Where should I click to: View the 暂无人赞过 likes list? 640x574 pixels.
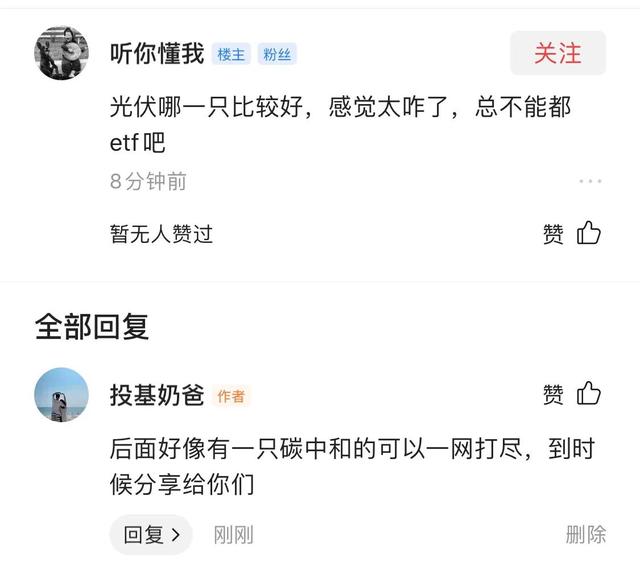[x=162, y=234]
